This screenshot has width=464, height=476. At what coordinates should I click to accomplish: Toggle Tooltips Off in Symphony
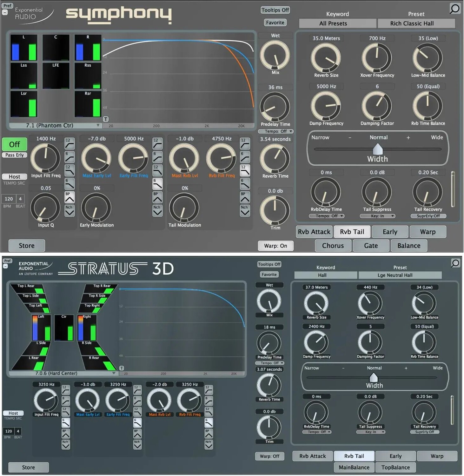tap(275, 10)
